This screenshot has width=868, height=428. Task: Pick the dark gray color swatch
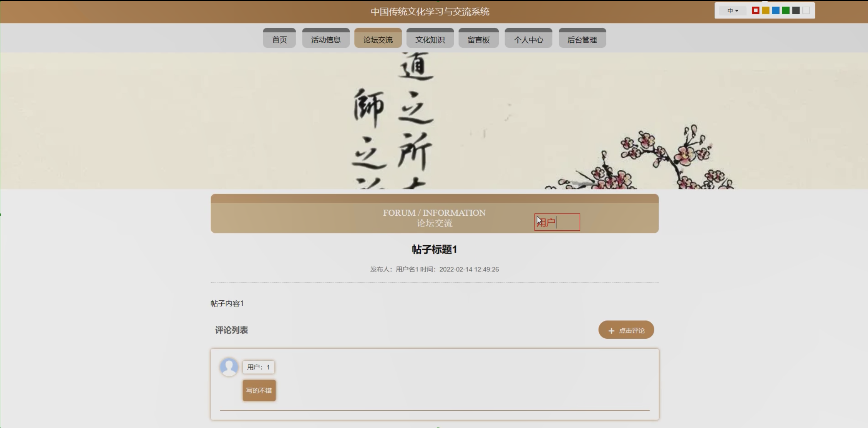pyautogui.click(x=796, y=11)
